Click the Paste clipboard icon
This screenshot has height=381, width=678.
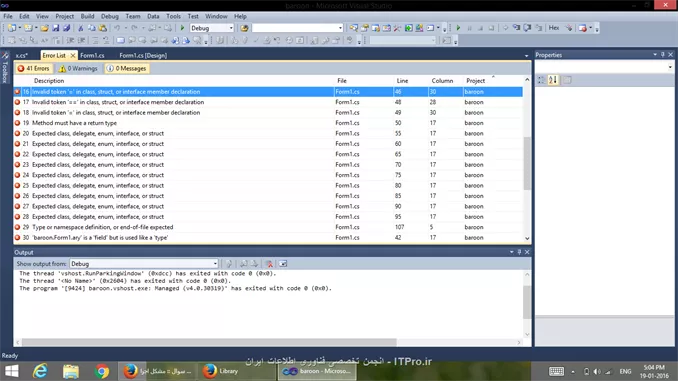(103, 28)
